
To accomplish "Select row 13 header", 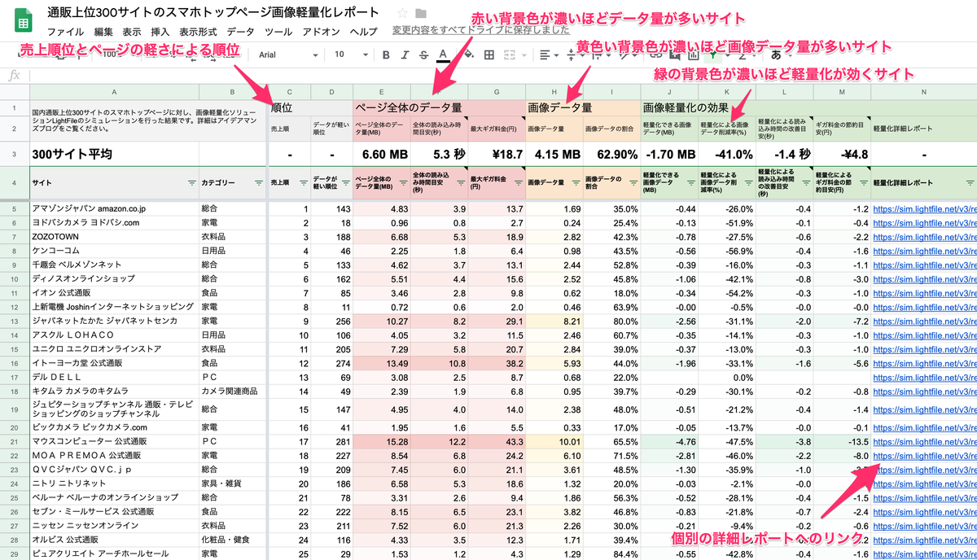I will [x=14, y=322].
